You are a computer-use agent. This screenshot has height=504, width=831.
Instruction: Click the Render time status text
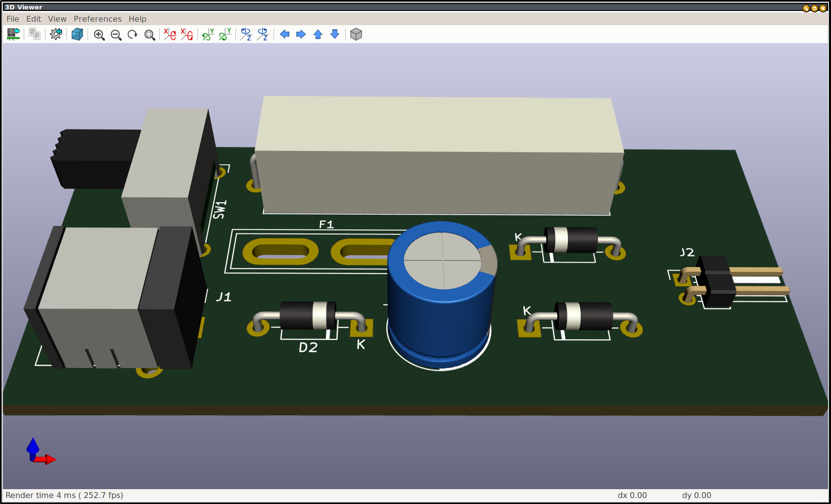64,495
